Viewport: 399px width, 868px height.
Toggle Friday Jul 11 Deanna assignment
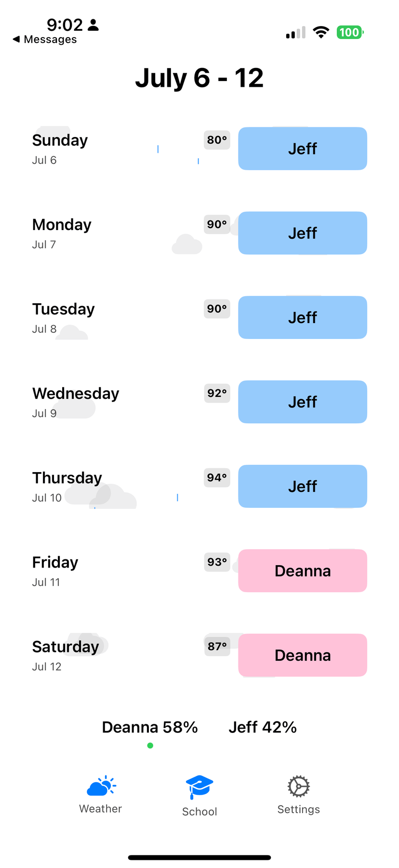click(x=303, y=571)
